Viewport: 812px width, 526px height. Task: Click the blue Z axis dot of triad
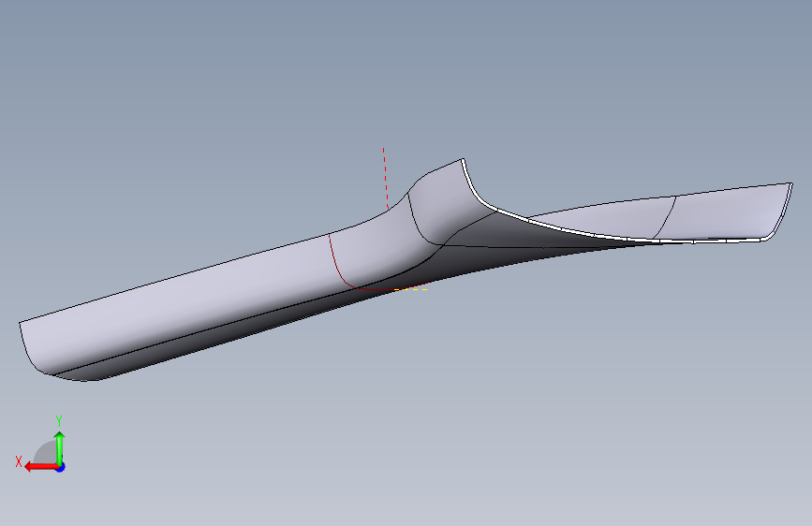point(61,467)
